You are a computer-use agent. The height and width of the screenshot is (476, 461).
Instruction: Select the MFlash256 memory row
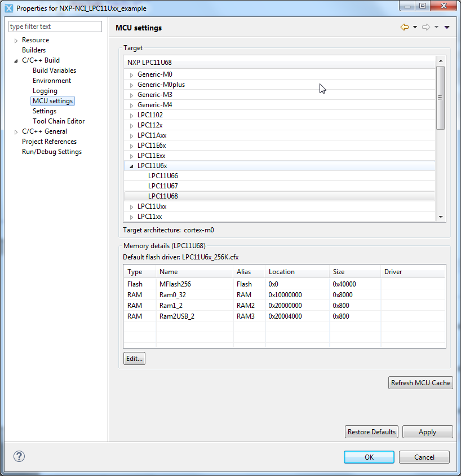(x=285, y=284)
